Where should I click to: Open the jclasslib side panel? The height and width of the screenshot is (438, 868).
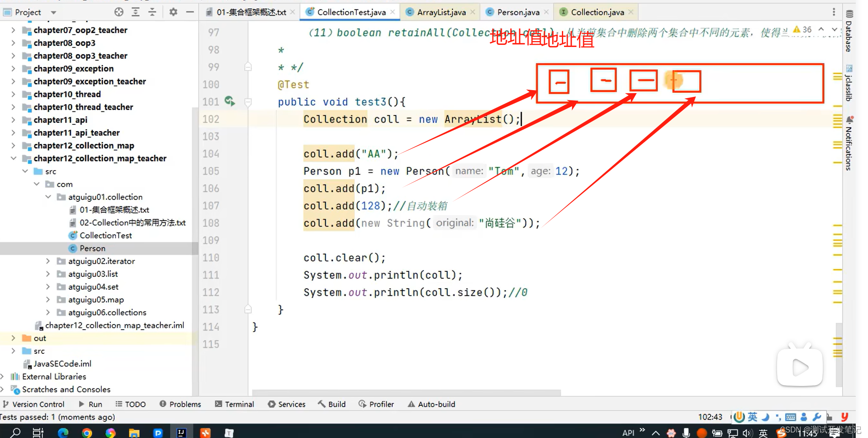(x=849, y=83)
